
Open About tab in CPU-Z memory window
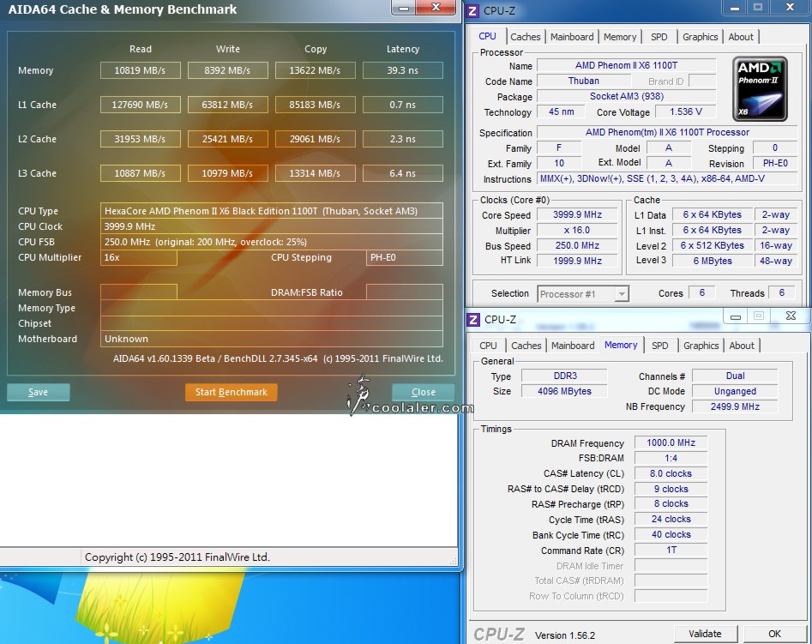[x=742, y=346]
